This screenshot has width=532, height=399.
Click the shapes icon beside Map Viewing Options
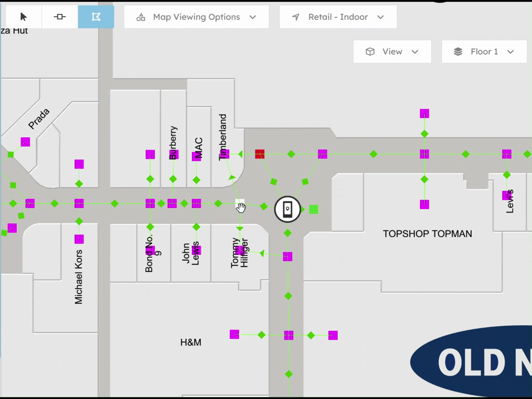(x=141, y=17)
